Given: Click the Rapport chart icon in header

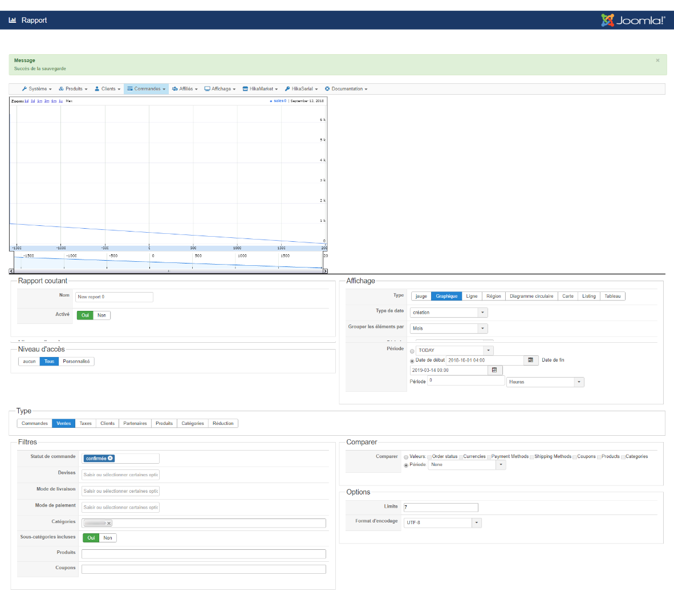Looking at the screenshot, I should tap(13, 20).
